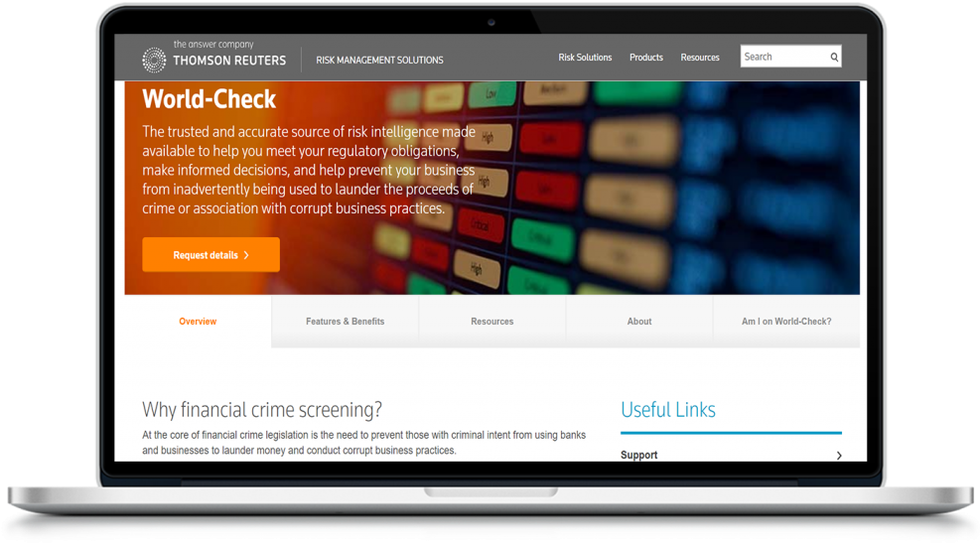980x543 pixels.
Task: Click 'the answer company' tagline
Action: [x=213, y=45]
